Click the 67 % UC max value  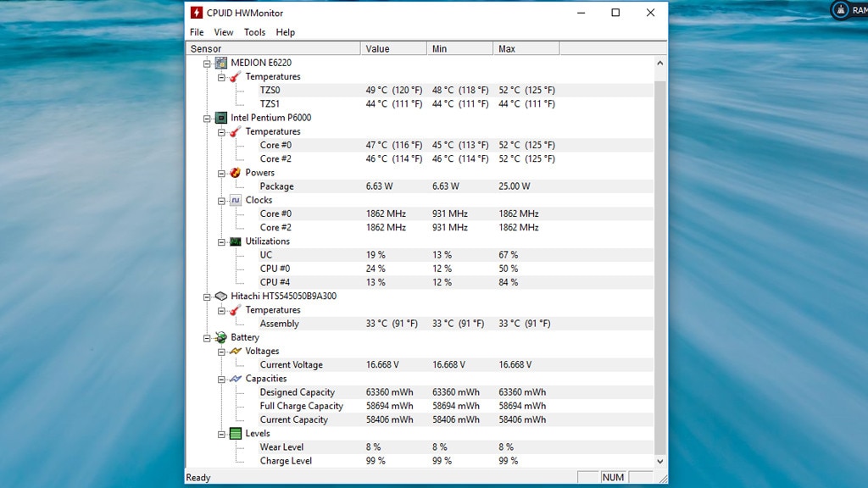pos(509,255)
